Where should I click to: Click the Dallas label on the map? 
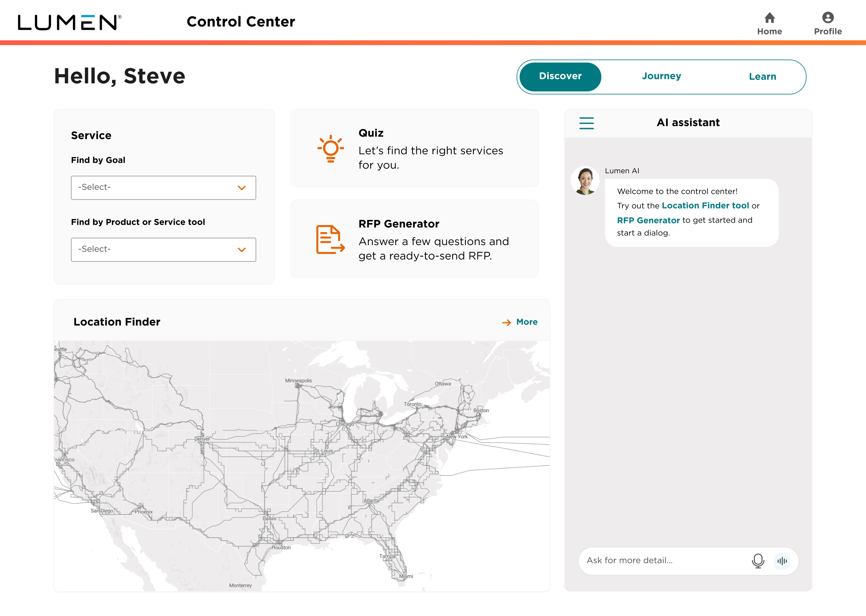point(269,519)
